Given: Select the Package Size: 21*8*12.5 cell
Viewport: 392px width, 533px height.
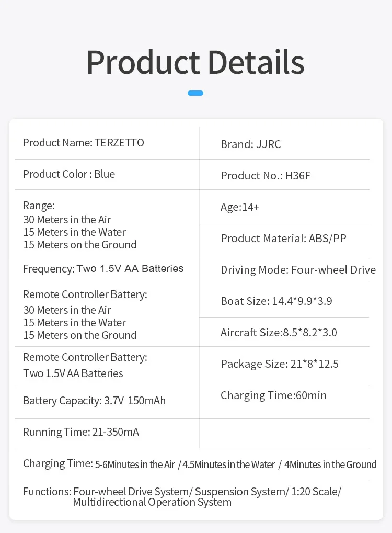Looking at the screenshot, I should point(279,364).
